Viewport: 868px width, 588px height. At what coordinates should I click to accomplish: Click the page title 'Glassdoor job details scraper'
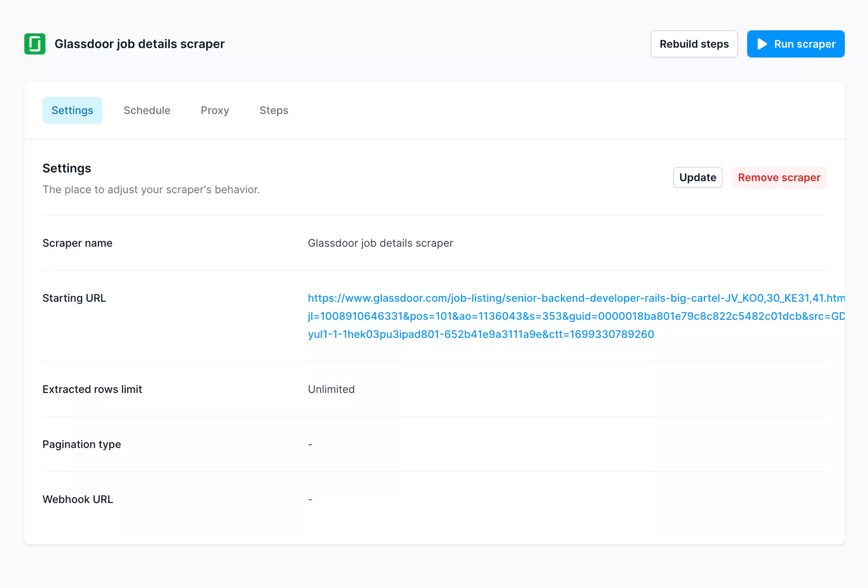point(139,44)
